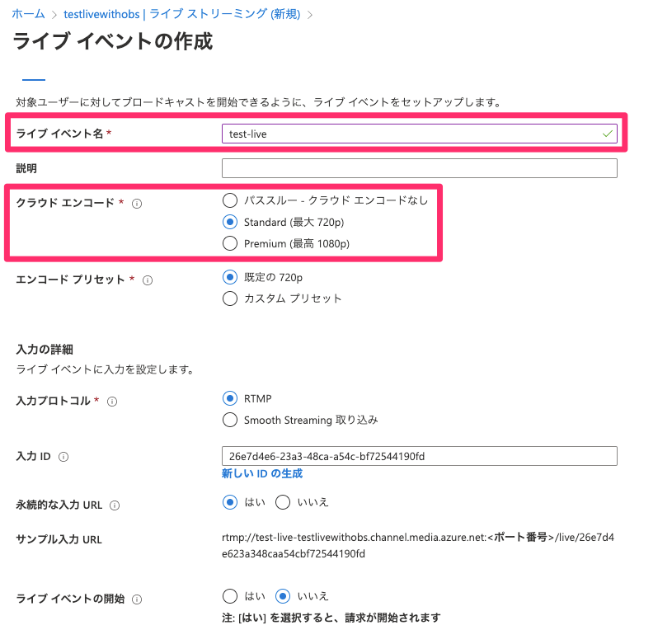Image resolution: width=672 pixels, height=644 pixels.
Task: Set 永続的な入力 URL to いいえ
Action: point(283,502)
